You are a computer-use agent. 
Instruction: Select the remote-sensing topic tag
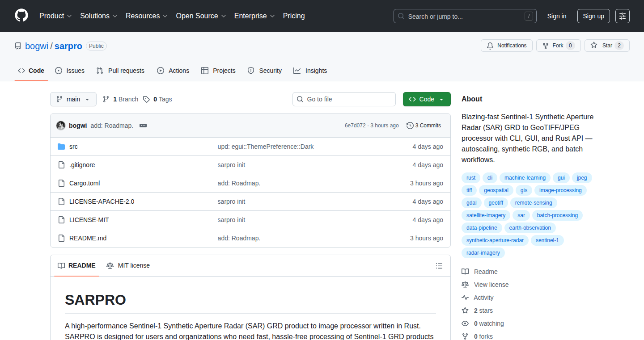tap(534, 203)
